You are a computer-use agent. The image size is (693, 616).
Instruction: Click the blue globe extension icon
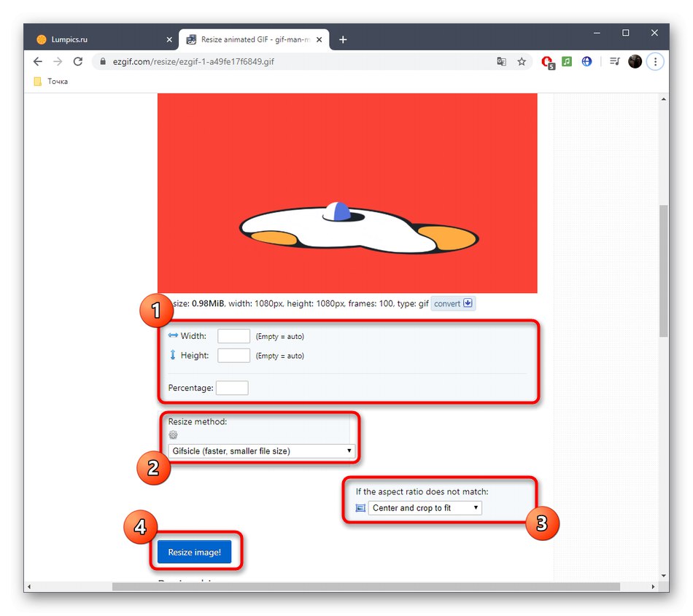coord(586,62)
